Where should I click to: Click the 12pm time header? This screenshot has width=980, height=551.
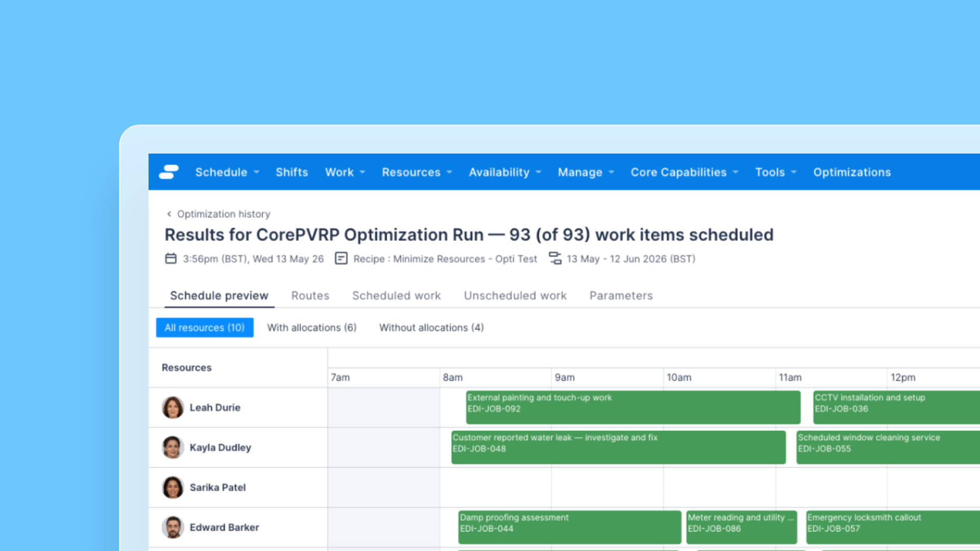click(x=903, y=378)
